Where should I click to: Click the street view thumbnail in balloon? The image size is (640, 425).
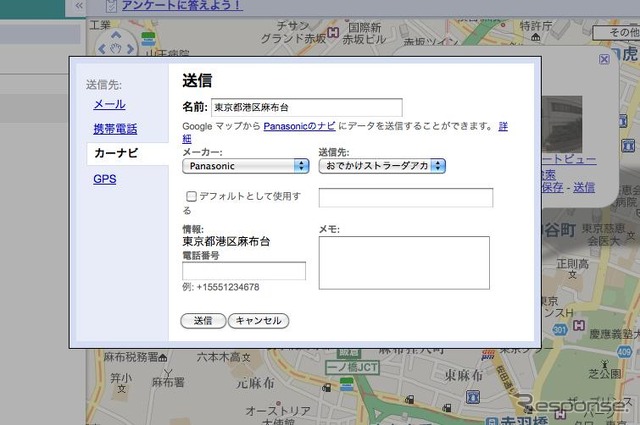[562, 125]
